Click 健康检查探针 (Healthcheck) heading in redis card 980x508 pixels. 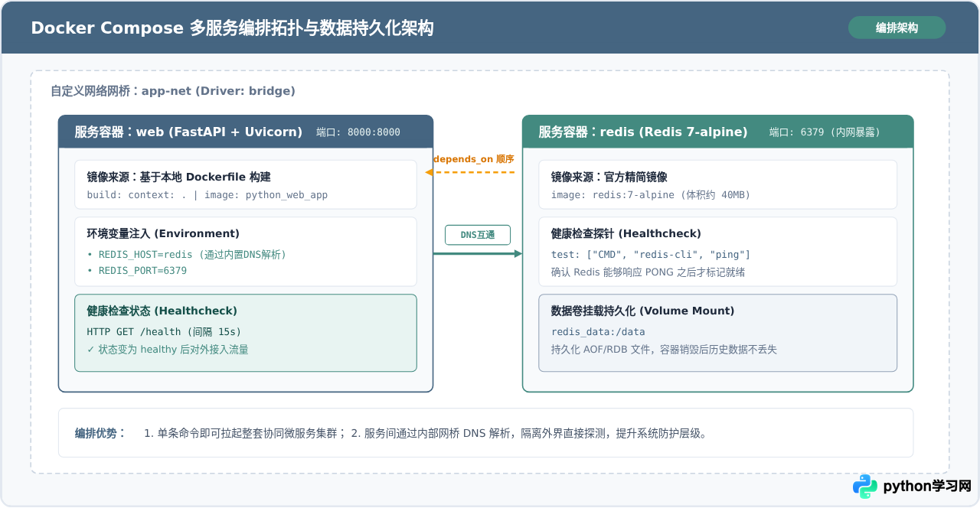[626, 233]
